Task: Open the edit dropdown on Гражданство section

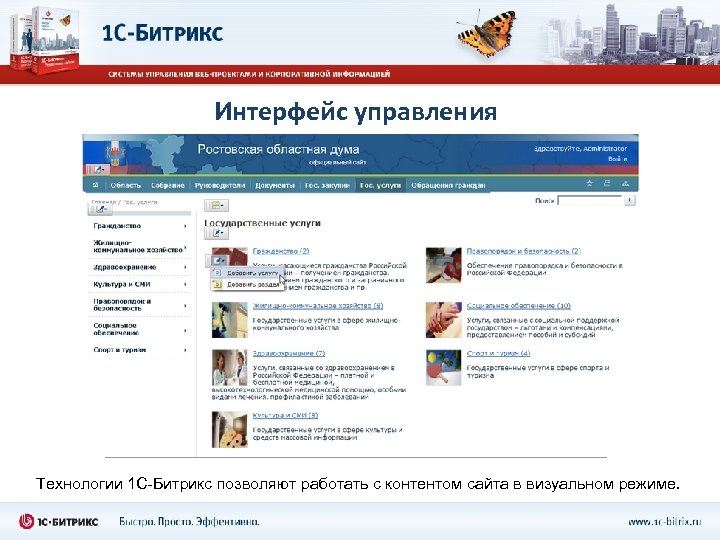Action: [217, 261]
